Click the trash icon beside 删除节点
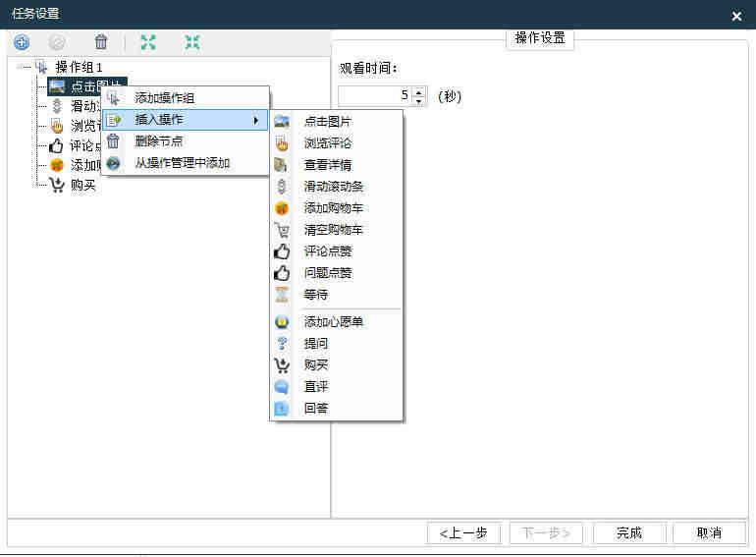756x557 pixels. click(x=113, y=141)
